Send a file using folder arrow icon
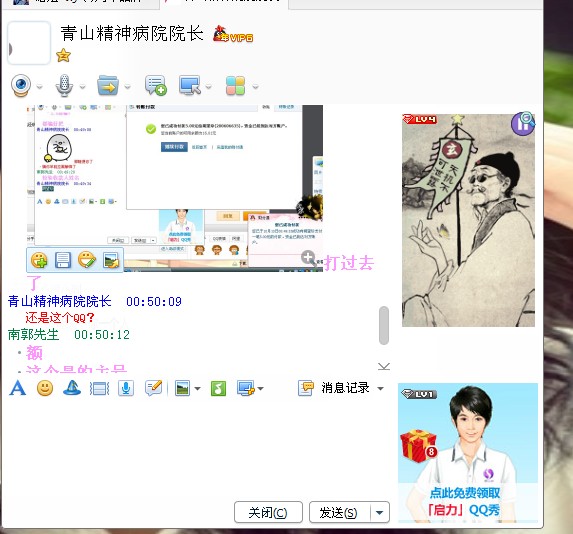573x534 pixels. [108, 86]
